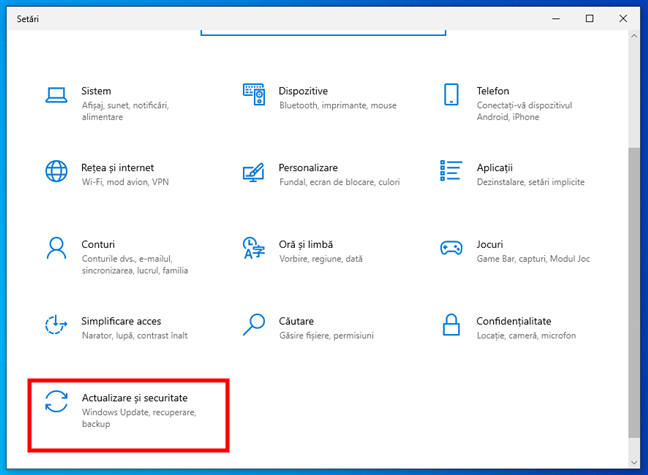The width and height of the screenshot is (648, 475).
Task: Open Dispozitive keyboard icon
Action: tap(254, 95)
